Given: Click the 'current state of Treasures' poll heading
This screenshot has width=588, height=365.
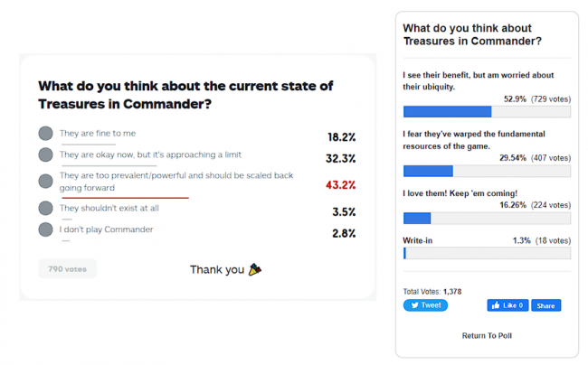Looking at the screenshot, I should point(185,94).
